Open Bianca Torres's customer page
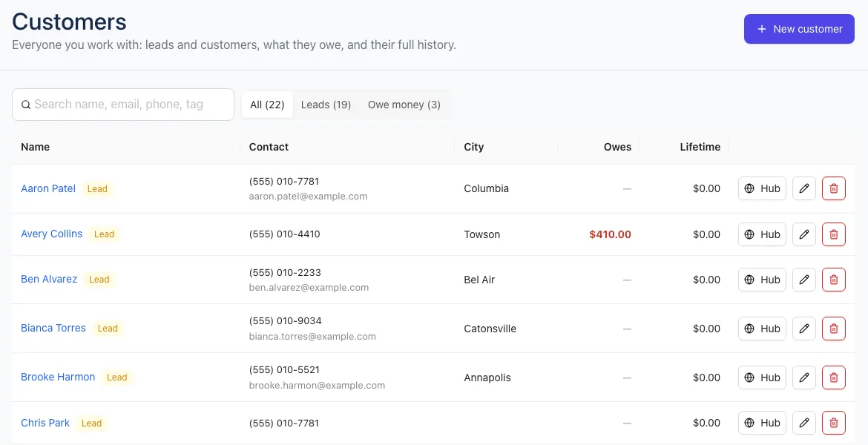Image resolution: width=868 pixels, height=445 pixels. [53, 329]
